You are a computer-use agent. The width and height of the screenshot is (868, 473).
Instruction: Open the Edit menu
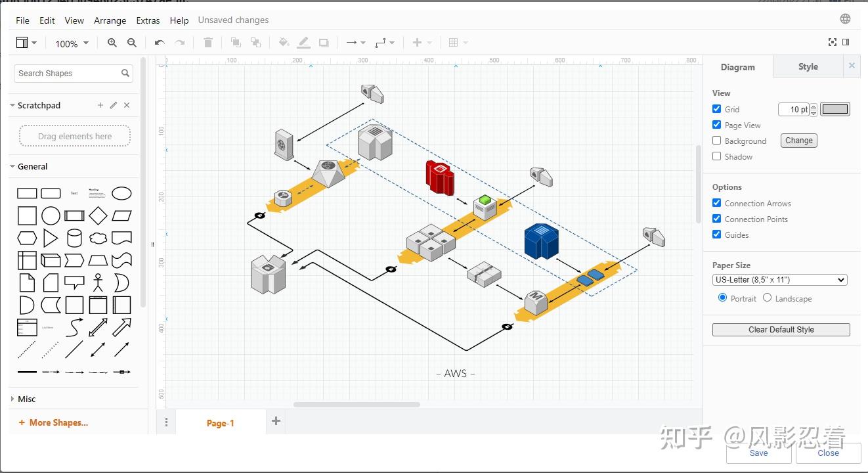click(x=47, y=20)
